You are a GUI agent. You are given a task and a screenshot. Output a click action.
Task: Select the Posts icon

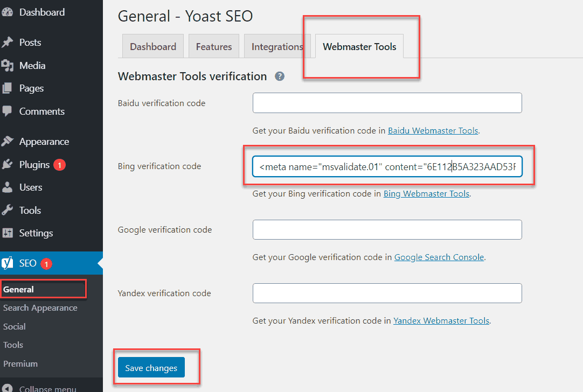9,42
